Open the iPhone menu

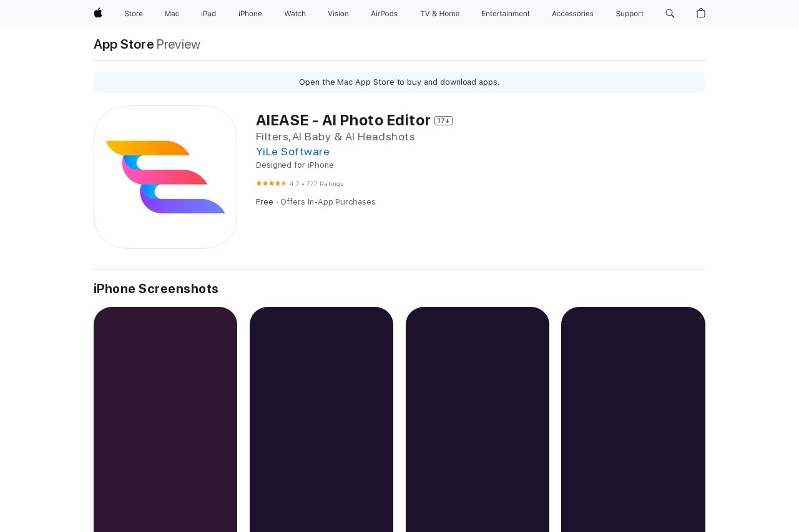pyautogui.click(x=250, y=14)
